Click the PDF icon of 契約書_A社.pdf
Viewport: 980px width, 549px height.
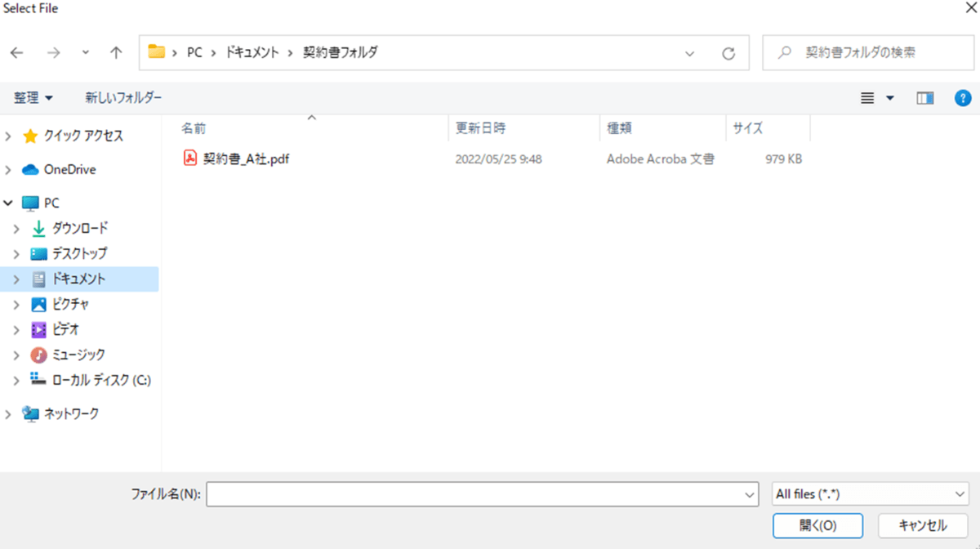coord(190,159)
